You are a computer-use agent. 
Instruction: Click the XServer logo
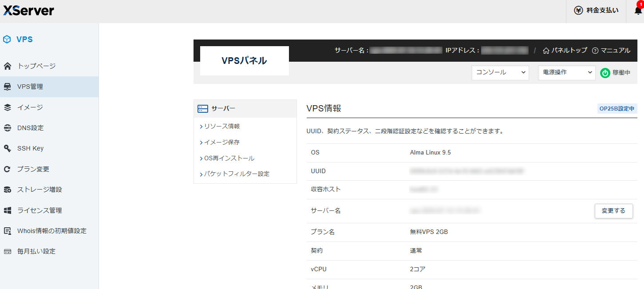tap(28, 11)
